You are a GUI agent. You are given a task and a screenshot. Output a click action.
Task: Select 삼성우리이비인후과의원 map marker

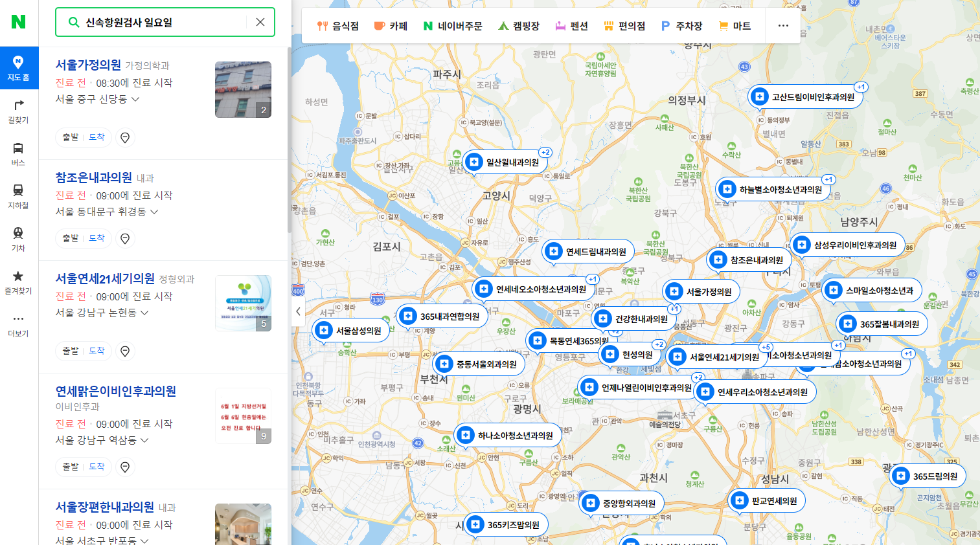[847, 245]
